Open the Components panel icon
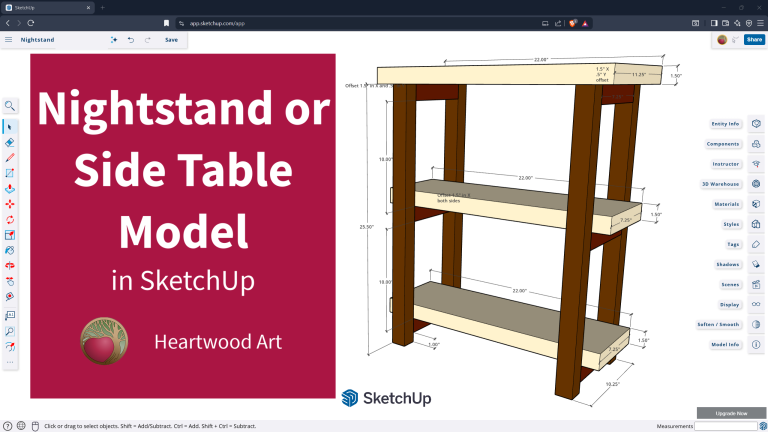This screenshot has width=768, height=432. tap(756, 144)
